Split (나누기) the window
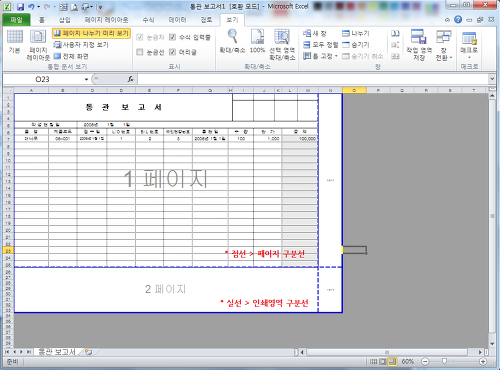The height and width of the screenshot is (370, 500). [x=356, y=33]
